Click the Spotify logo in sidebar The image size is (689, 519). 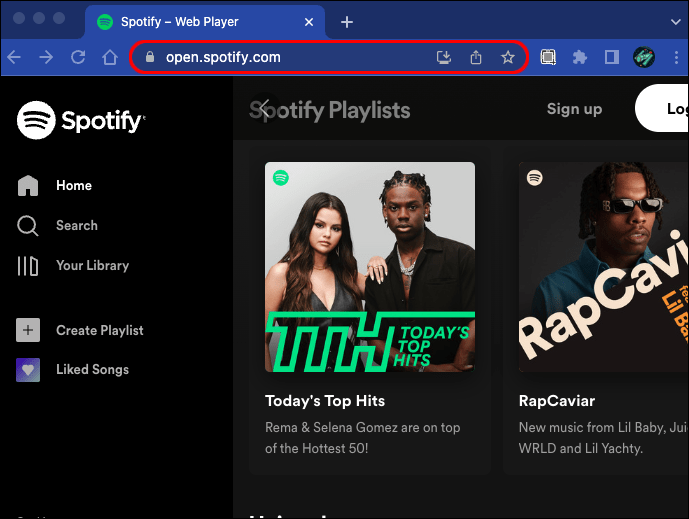(81, 120)
